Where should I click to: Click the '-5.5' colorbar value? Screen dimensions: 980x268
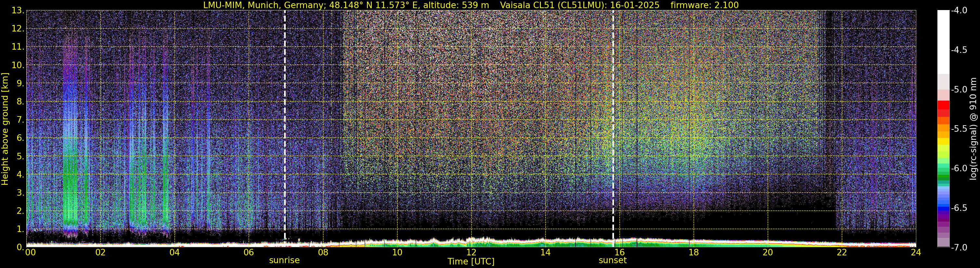click(959, 129)
